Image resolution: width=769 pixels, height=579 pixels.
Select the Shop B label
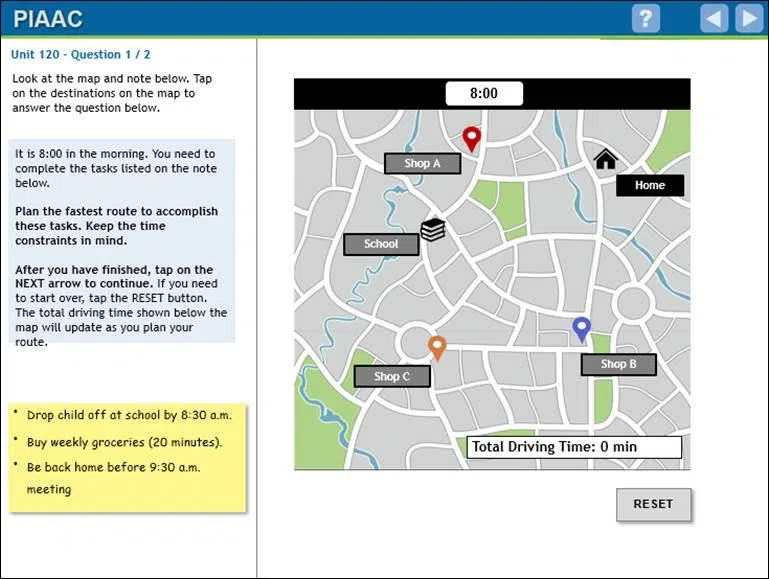(x=618, y=364)
